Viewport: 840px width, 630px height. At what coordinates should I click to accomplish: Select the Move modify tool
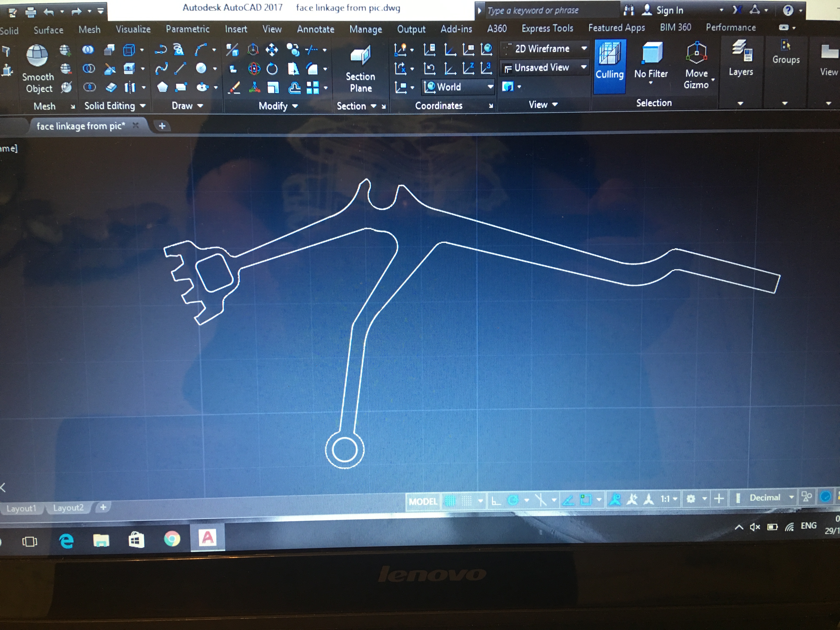[x=272, y=50]
